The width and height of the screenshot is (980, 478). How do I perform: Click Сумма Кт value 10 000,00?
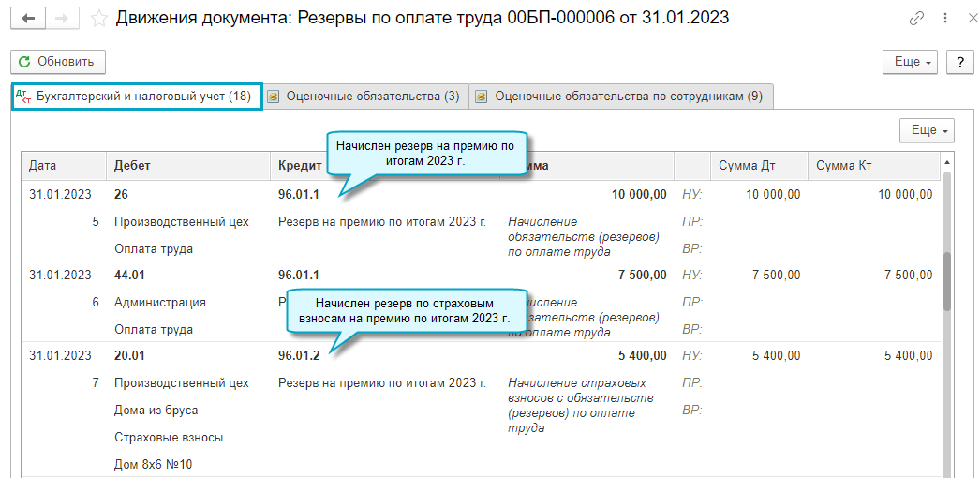[x=905, y=194]
